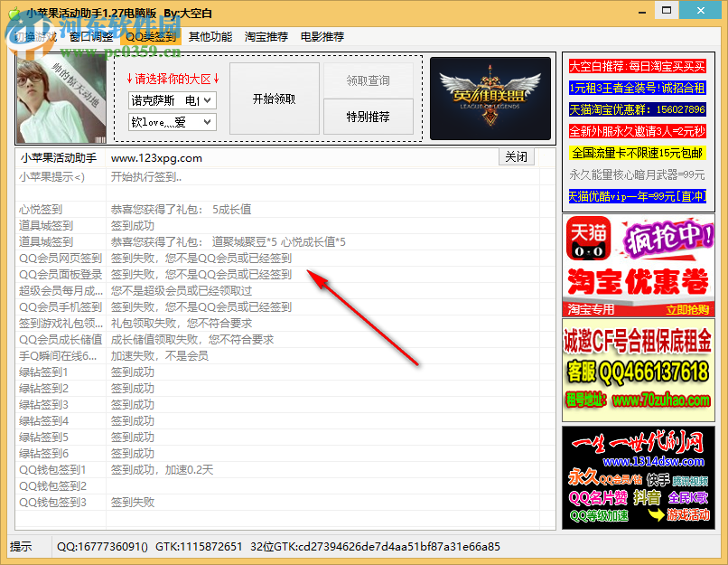
Task: Open the 淘宝推荐 menu
Action: click(x=266, y=37)
